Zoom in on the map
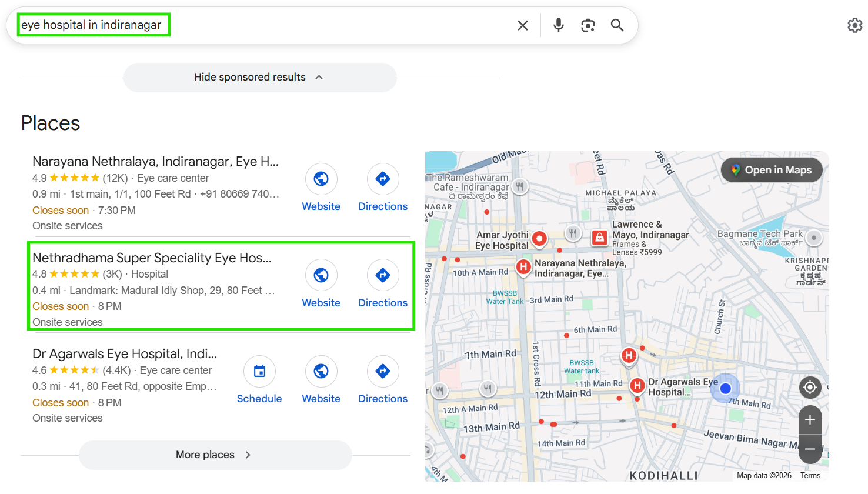Image resolution: width=868 pixels, height=494 pixels. [x=810, y=420]
